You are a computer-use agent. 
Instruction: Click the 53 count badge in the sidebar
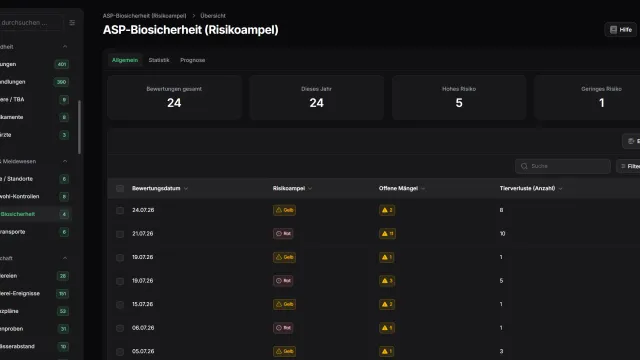pos(63,311)
